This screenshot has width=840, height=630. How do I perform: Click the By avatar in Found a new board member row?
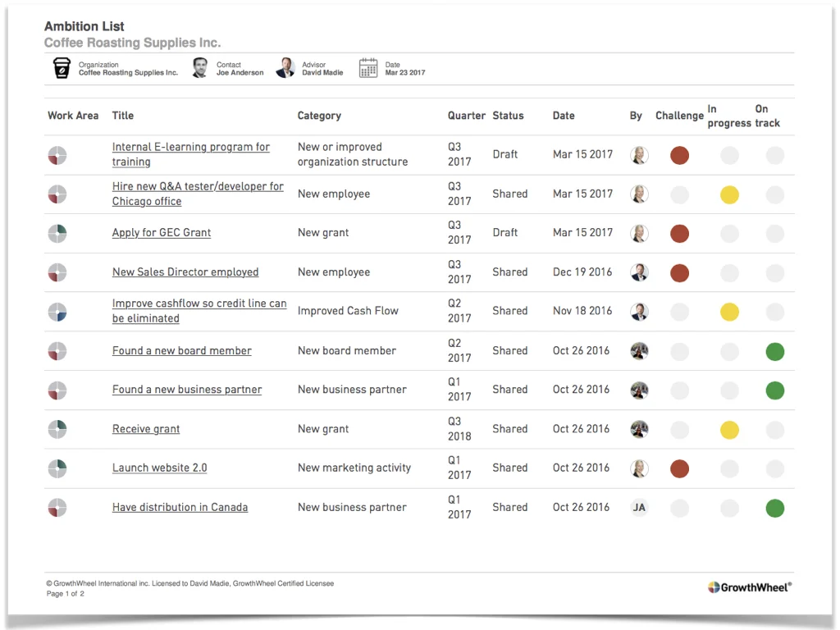tap(639, 351)
